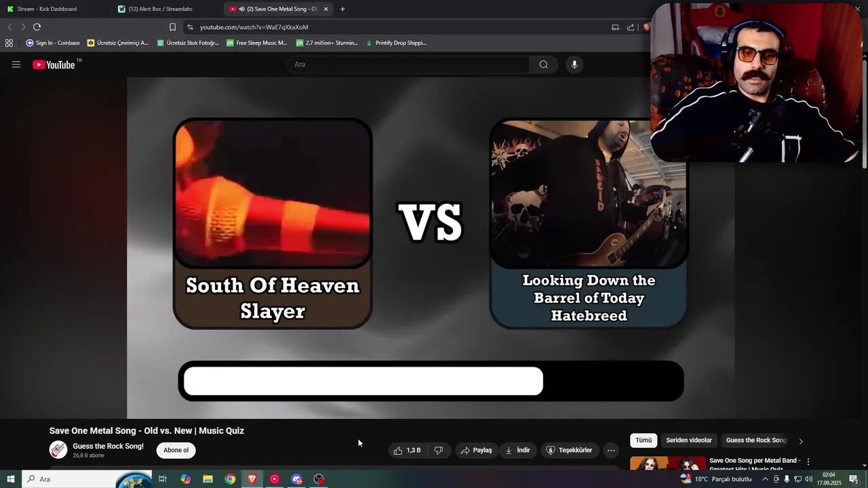
Task: Navigate forward in the browser
Action: tap(23, 27)
